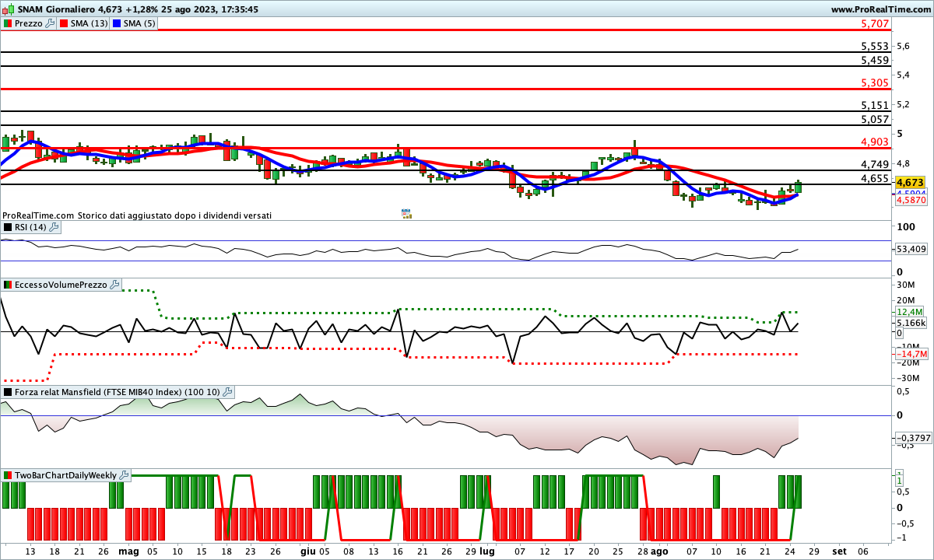Click the 53,409 RSI value tag

point(911,249)
